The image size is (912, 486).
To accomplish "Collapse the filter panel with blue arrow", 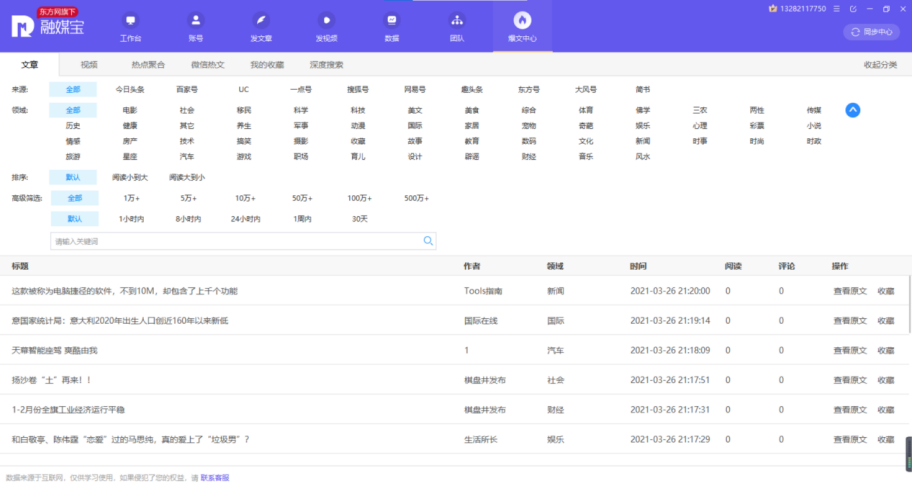I will (x=853, y=110).
